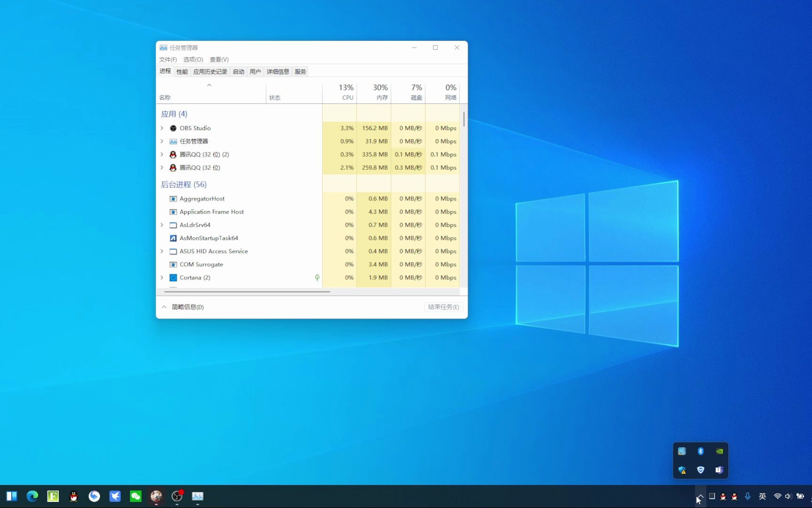Screen dimensions: 812x508
Task: Switch to the 性能 tab
Action: click(182, 71)
